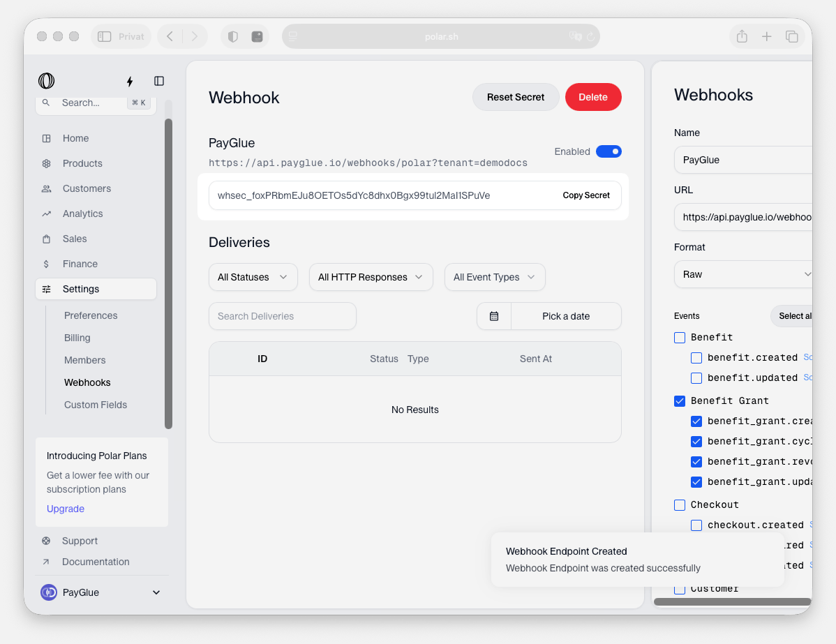Click the Polar logo icon in sidebar
The width and height of the screenshot is (836, 644).
point(46,80)
